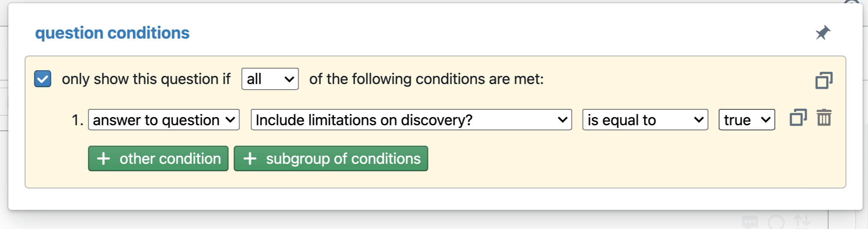Image resolution: width=868 pixels, height=229 pixels.
Task: Click the question conditions heading
Action: [112, 33]
